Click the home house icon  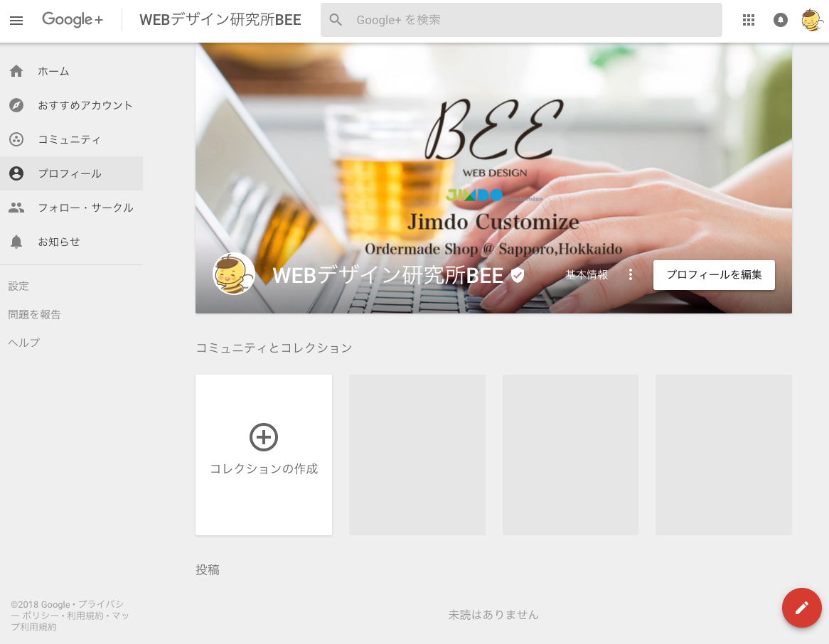click(16, 71)
